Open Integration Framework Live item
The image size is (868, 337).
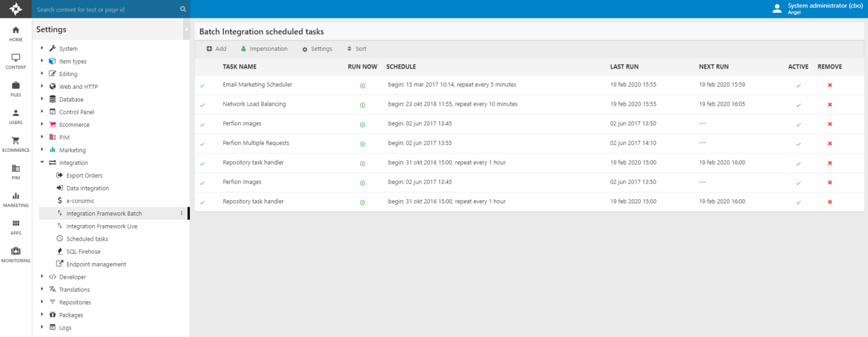tap(102, 226)
